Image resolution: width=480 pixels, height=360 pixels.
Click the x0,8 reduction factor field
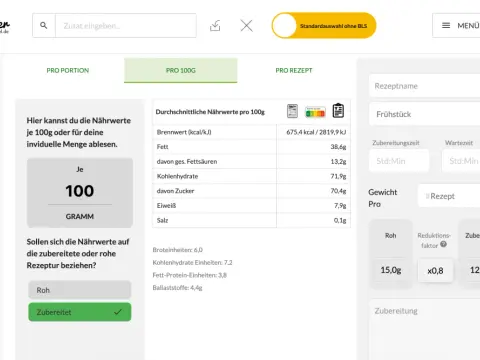point(435,271)
